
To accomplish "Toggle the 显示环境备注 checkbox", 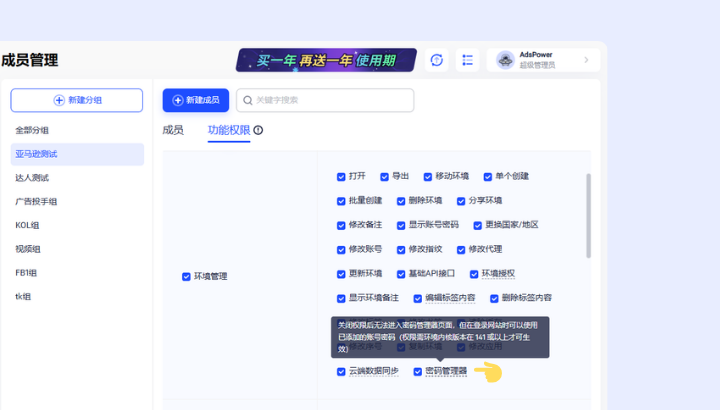I will pyautogui.click(x=341, y=298).
